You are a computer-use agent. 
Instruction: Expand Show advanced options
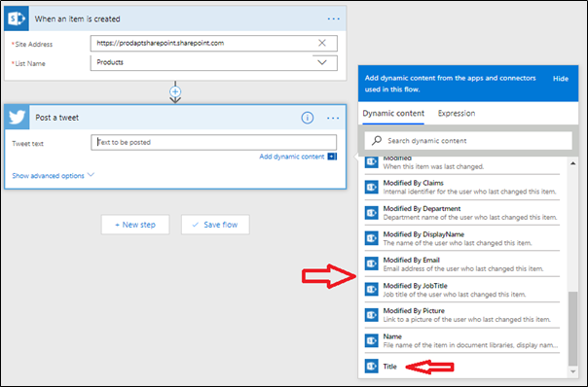[x=53, y=175]
